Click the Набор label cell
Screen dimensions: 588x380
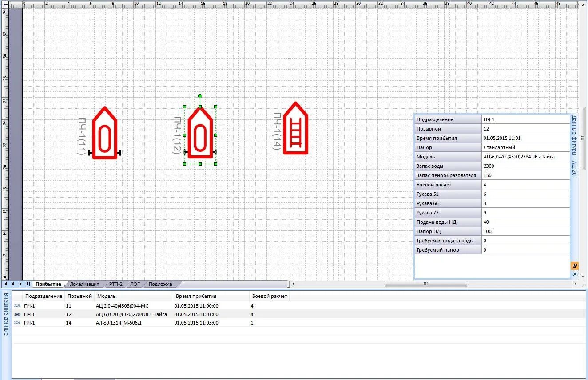pyautogui.click(x=448, y=147)
